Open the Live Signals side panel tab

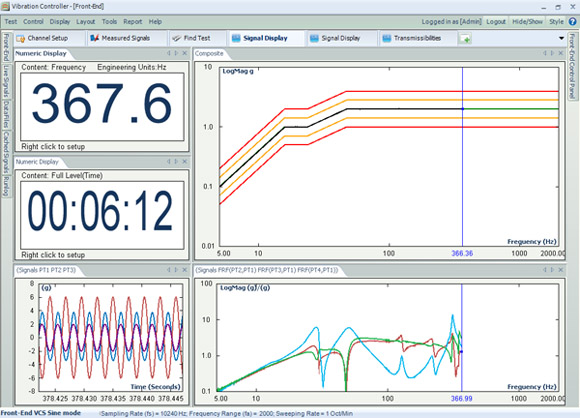point(6,81)
